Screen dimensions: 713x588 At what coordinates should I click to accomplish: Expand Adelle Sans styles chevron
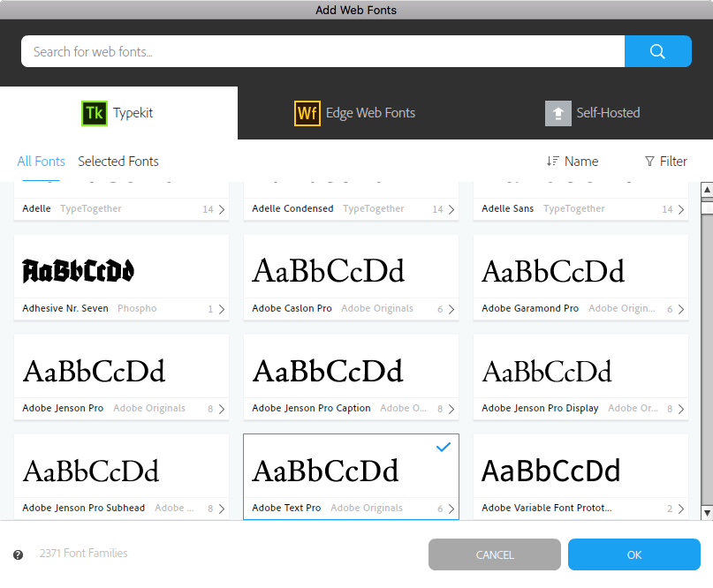[x=680, y=209]
